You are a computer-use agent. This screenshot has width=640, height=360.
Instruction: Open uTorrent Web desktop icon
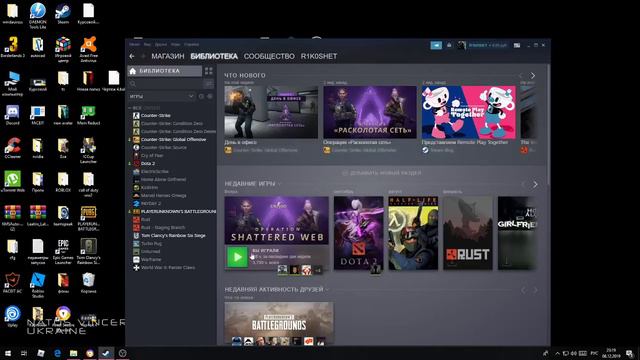(x=13, y=182)
